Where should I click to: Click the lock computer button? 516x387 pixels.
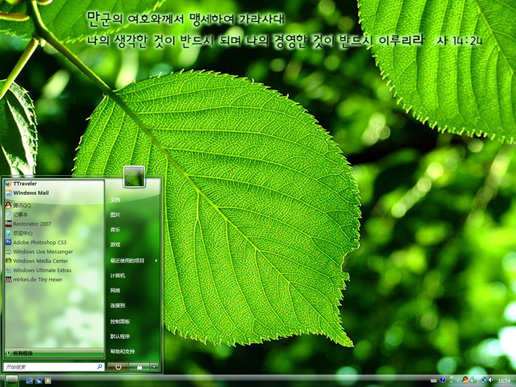(139, 367)
